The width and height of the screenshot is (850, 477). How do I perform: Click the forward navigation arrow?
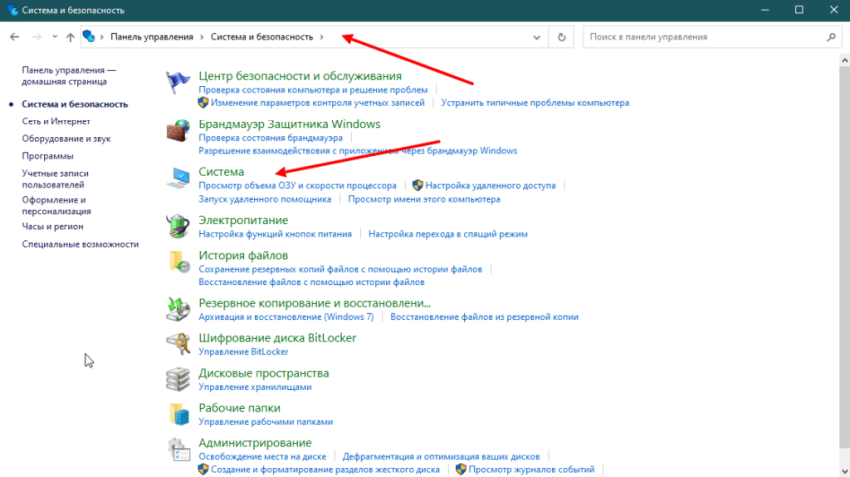37,37
